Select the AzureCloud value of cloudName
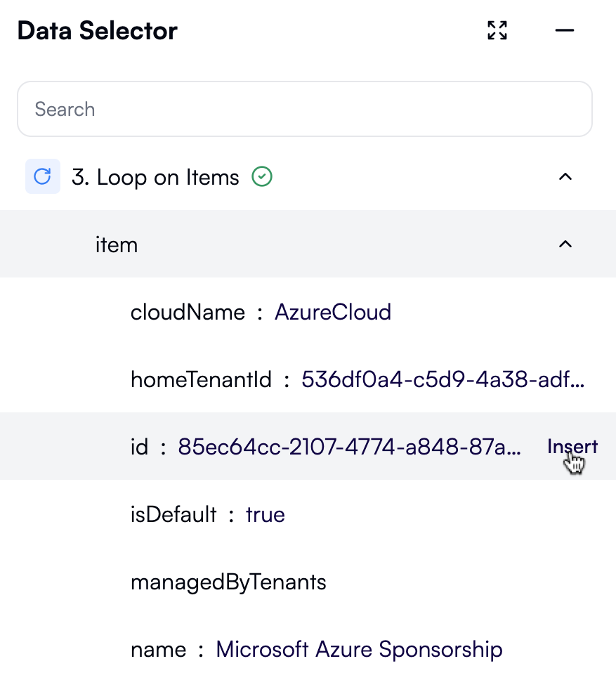The height and width of the screenshot is (673, 616). click(333, 312)
